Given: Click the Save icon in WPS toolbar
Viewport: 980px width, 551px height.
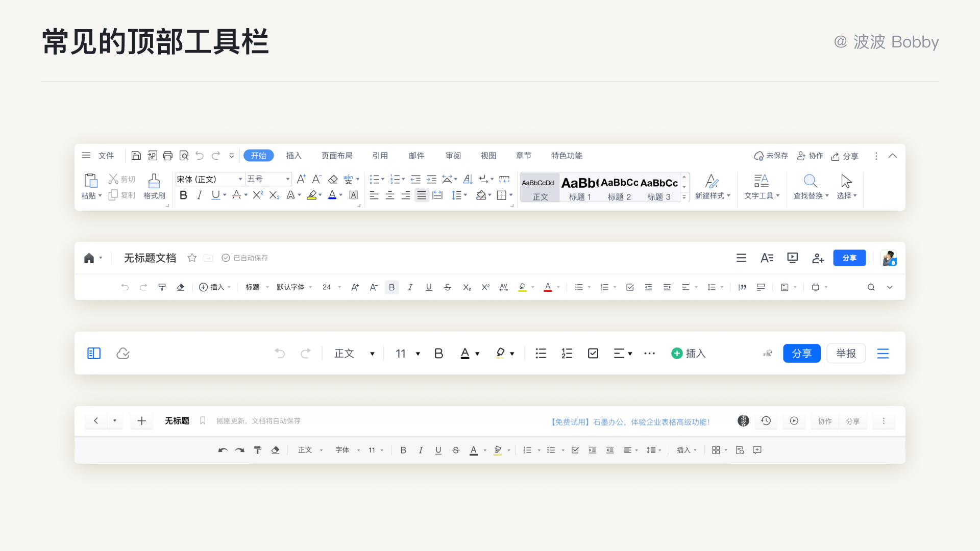Looking at the screenshot, I should tap(136, 156).
